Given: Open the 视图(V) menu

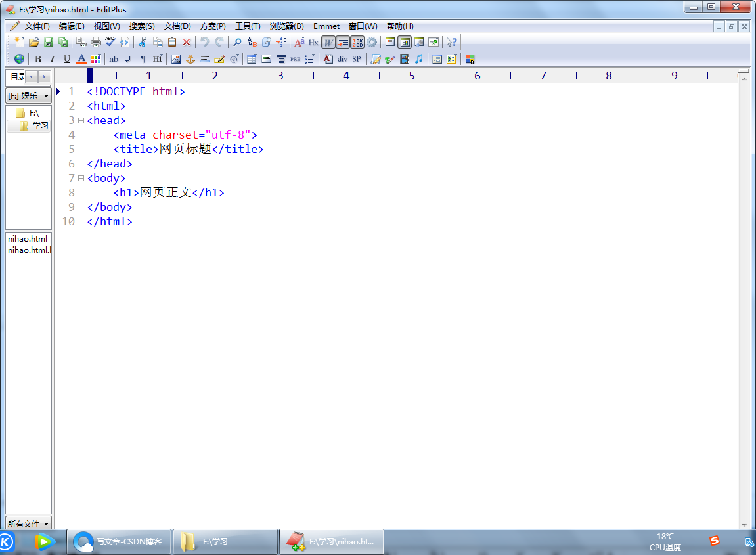Looking at the screenshot, I should tap(106, 26).
